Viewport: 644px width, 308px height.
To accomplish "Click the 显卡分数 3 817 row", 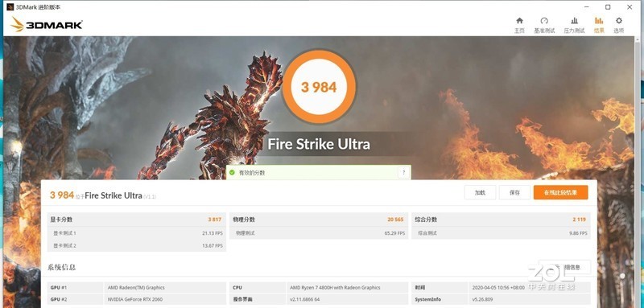I will pyautogui.click(x=137, y=220).
